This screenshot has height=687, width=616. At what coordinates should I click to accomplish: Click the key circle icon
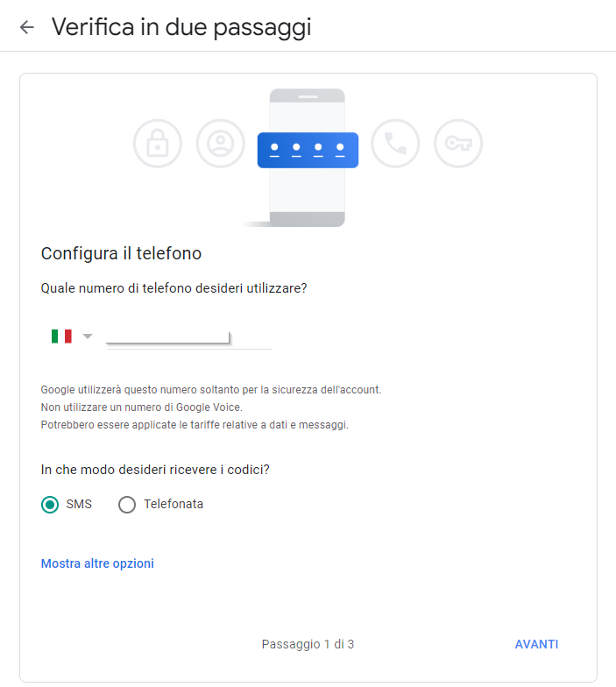[x=458, y=144]
